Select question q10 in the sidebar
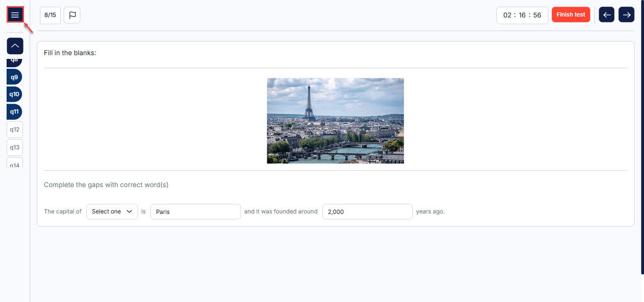This screenshot has width=644, height=302. pos(14,94)
